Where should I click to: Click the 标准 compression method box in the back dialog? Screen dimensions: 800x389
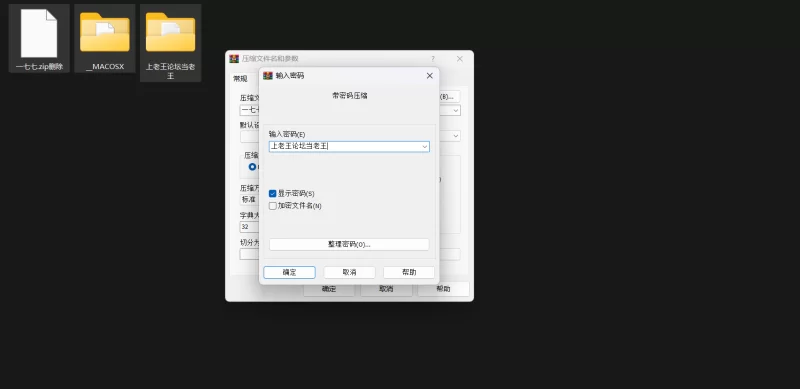(249, 200)
